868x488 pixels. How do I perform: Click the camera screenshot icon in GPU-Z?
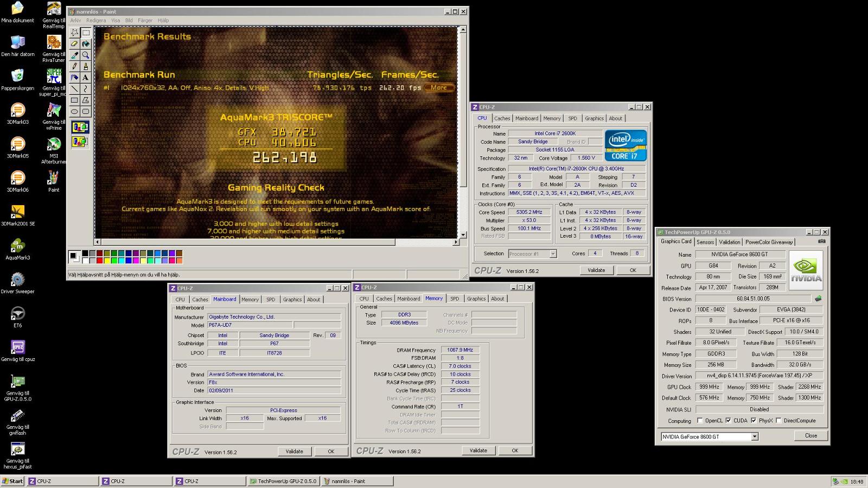click(822, 242)
